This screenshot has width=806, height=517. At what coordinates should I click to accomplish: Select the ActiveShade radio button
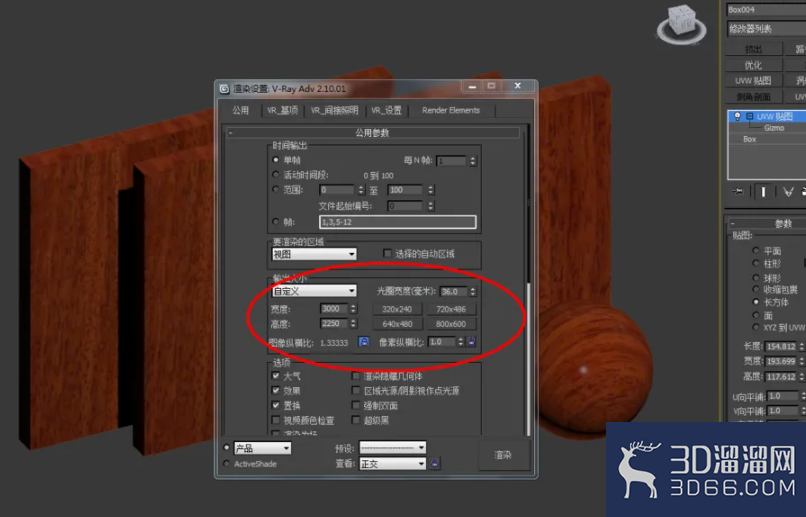(x=227, y=464)
